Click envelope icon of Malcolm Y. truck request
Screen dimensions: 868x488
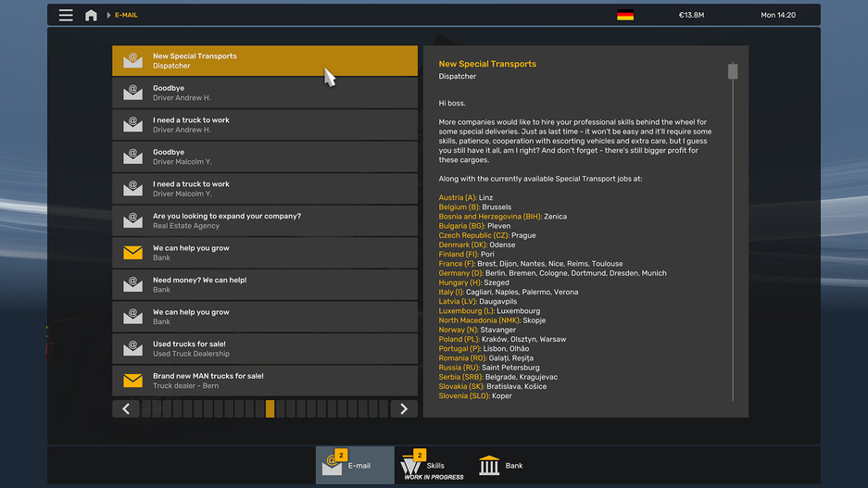point(132,189)
